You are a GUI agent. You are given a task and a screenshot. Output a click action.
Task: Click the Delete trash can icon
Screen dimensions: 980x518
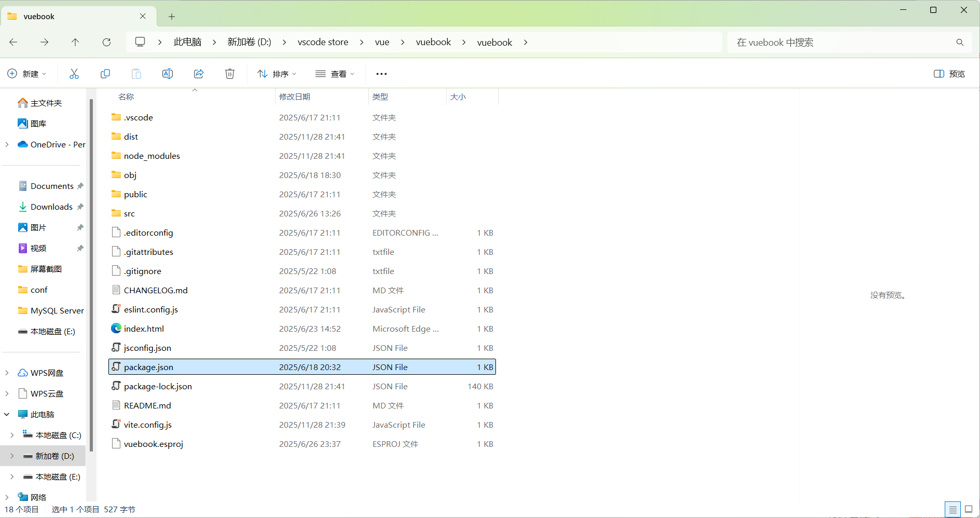coord(230,74)
